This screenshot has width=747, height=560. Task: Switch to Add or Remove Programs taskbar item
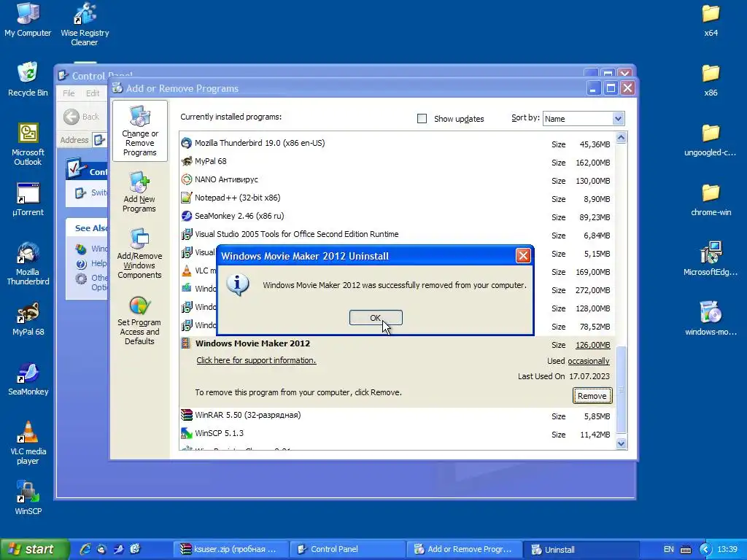pos(464,549)
